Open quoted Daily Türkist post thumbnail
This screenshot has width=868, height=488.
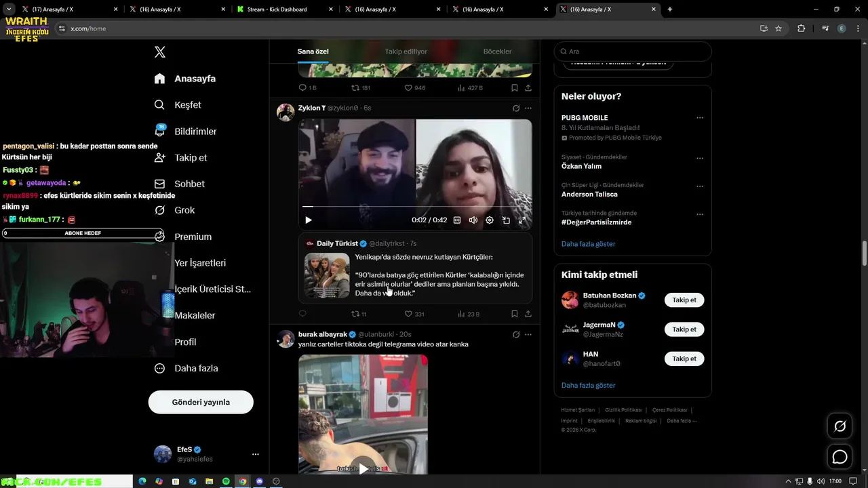(x=327, y=275)
